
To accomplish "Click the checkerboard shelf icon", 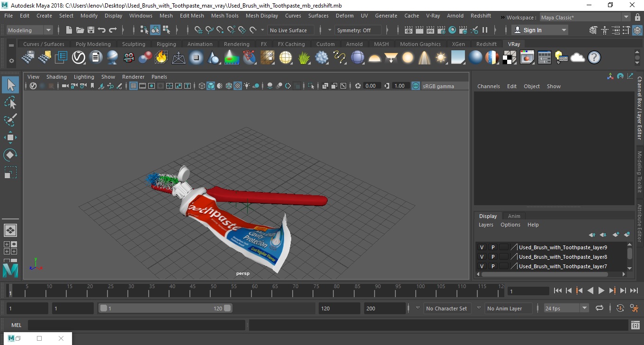I will pos(510,58).
